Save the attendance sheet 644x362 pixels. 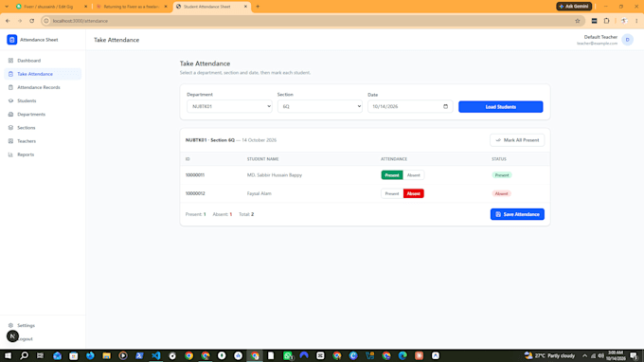[x=517, y=214]
